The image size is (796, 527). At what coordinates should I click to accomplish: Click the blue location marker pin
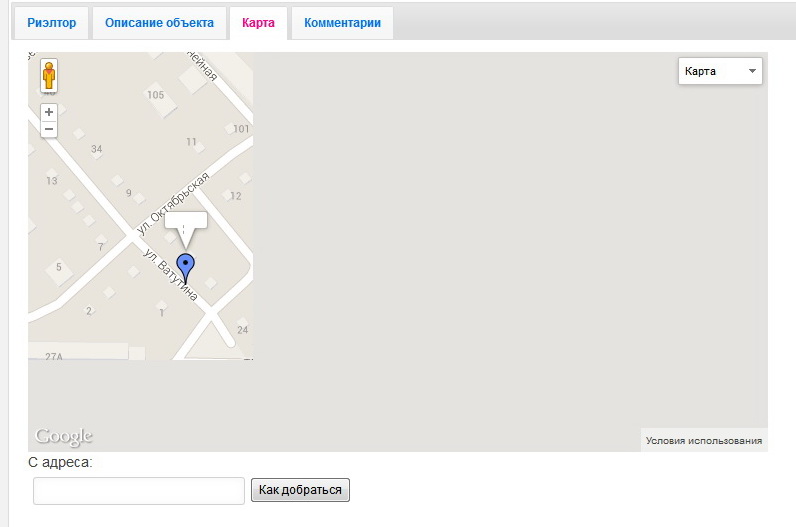click(x=185, y=267)
